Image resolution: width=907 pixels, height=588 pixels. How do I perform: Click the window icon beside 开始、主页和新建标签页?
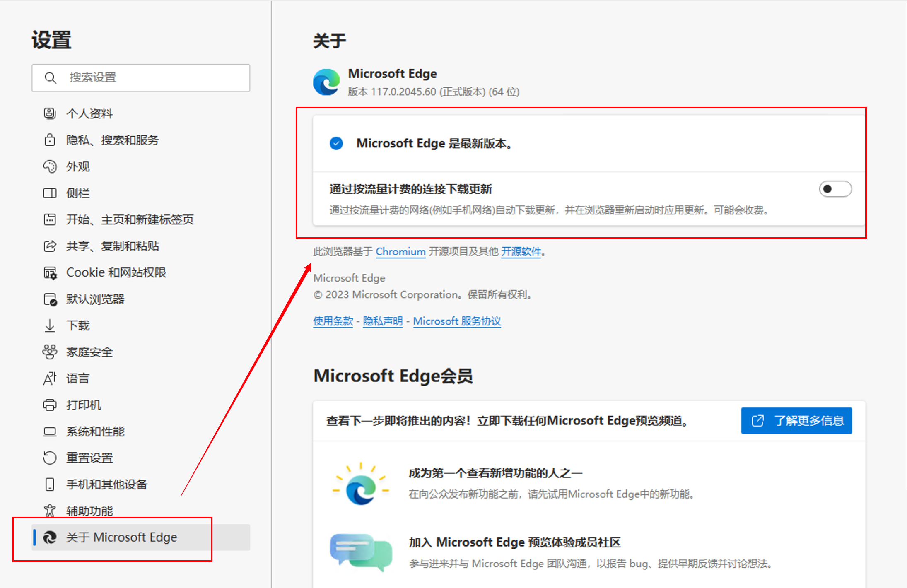pyautogui.click(x=50, y=219)
